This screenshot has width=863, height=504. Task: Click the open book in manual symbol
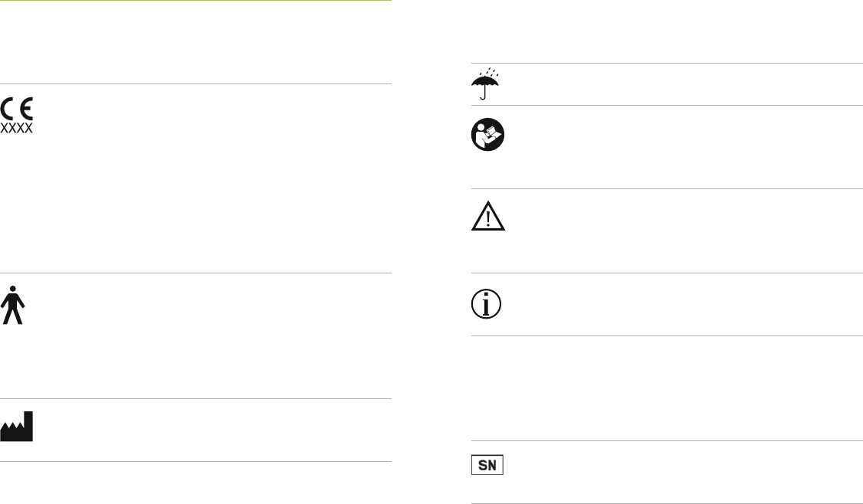[494, 133]
